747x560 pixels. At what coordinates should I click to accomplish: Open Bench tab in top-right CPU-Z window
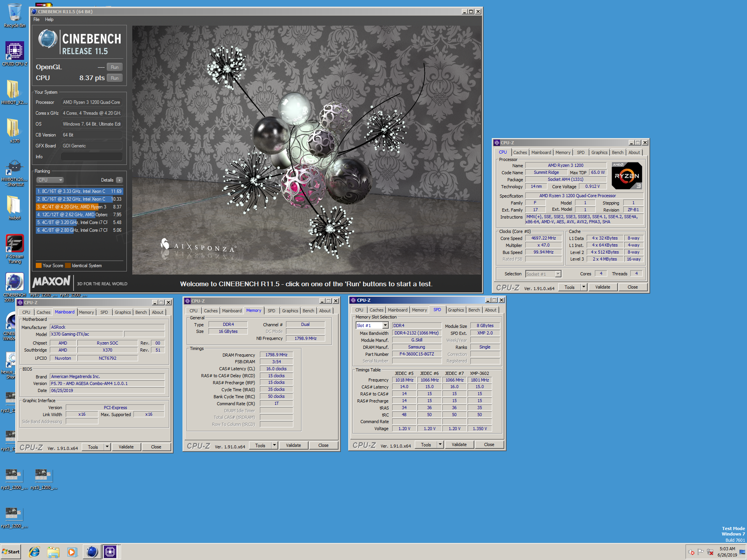pyautogui.click(x=617, y=152)
